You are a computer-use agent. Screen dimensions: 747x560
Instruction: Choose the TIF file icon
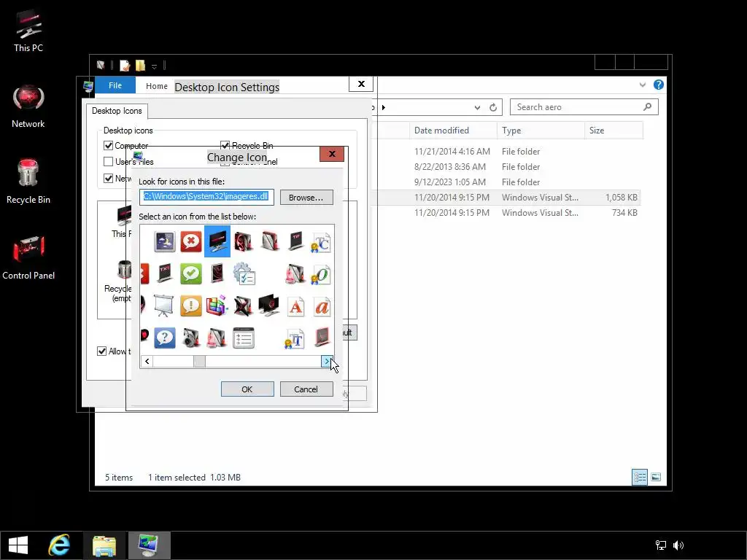[295, 242]
